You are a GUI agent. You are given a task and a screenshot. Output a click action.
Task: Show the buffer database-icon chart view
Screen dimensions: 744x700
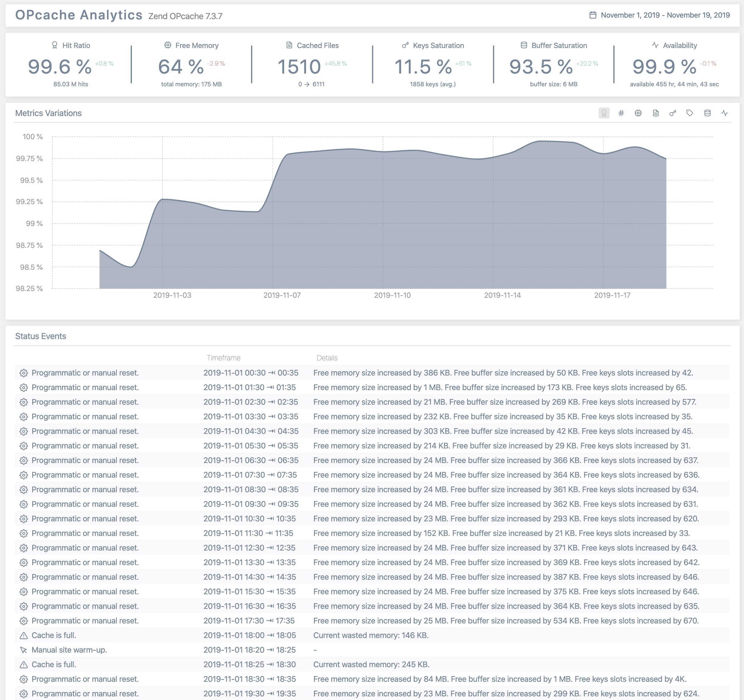tap(707, 113)
